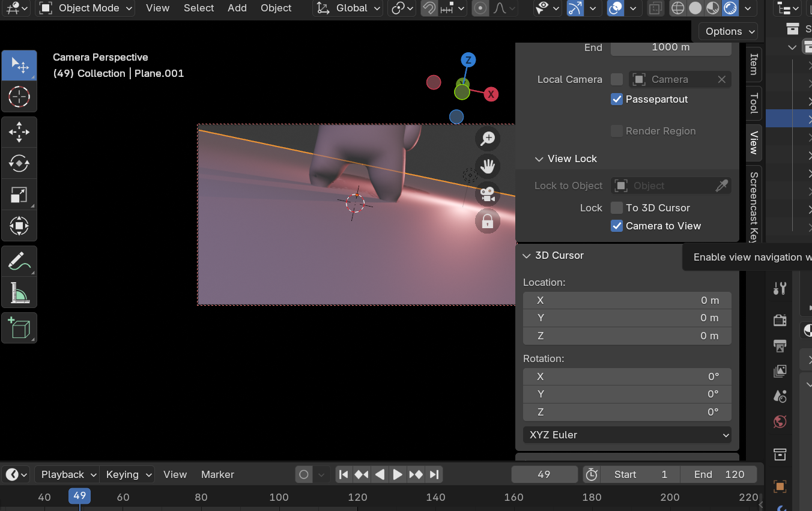
Task: Open the timeline Marker menu
Action: (217, 474)
